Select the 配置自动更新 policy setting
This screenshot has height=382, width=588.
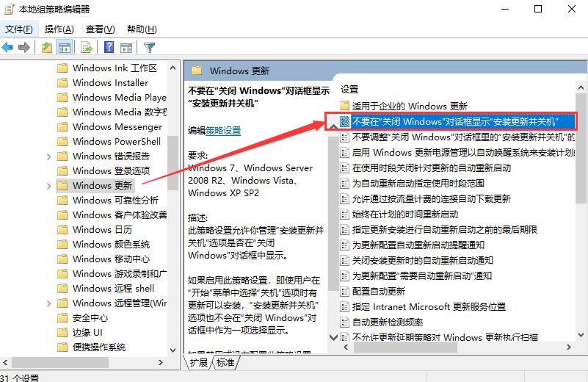[378, 292]
